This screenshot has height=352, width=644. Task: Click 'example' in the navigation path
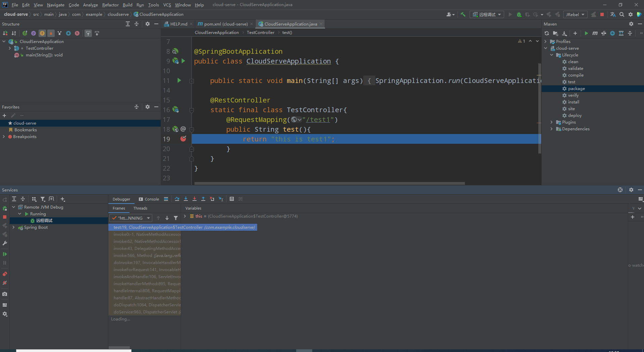pyautogui.click(x=94, y=14)
